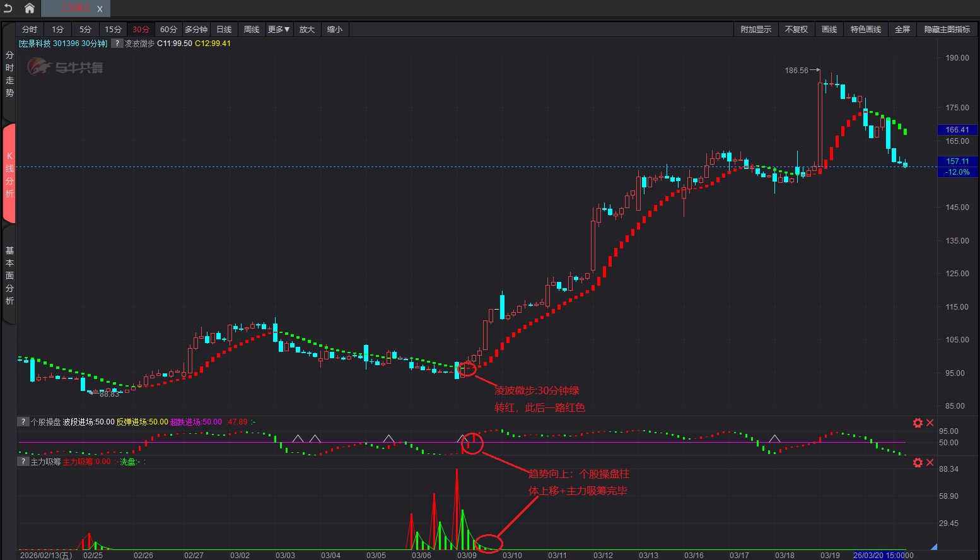Image resolution: width=980 pixels, height=560 pixels.
Task: Toggle 全屏 full screen mode
Action: click(902, 30)
